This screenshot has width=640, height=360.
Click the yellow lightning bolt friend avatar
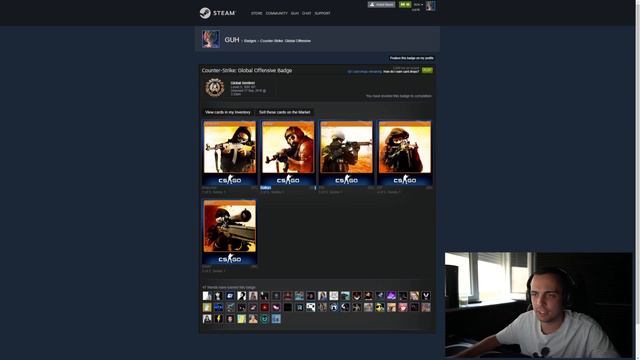(218, 318)
